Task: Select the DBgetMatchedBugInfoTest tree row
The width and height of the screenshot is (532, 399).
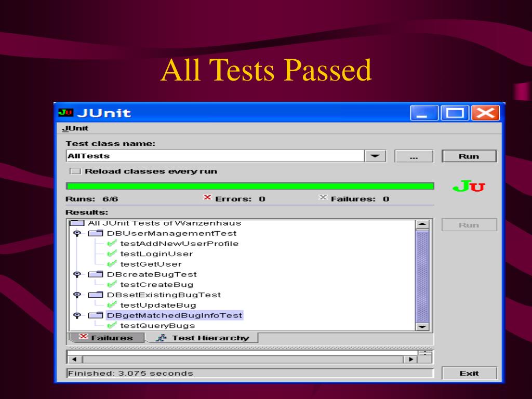Action: [175, 315]
